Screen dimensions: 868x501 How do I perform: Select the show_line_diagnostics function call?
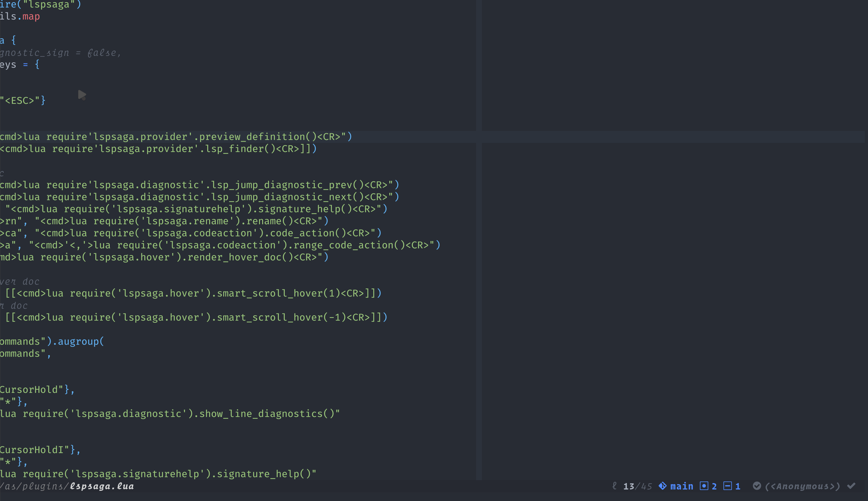(x=265, y=413)
